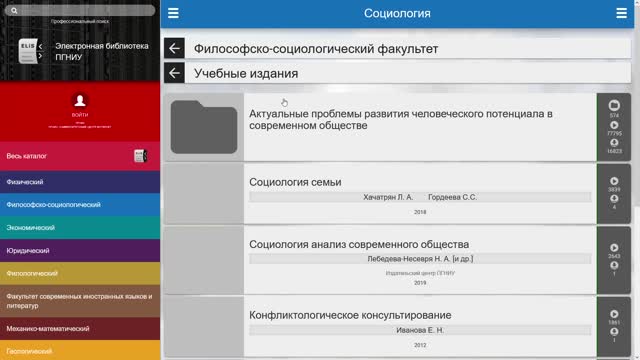
Task: Click the year 2019 under Социология анализ
Action: pyautogui.click(x=420, y=283)
